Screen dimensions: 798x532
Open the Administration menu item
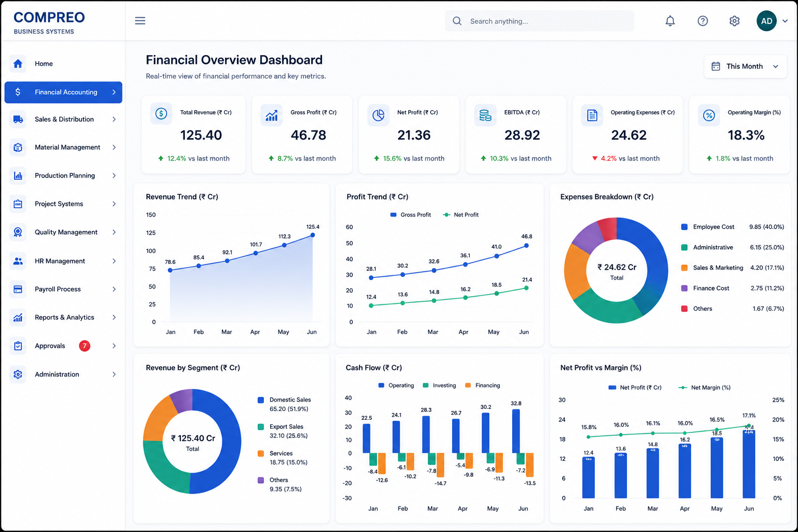tap(63, 374)
